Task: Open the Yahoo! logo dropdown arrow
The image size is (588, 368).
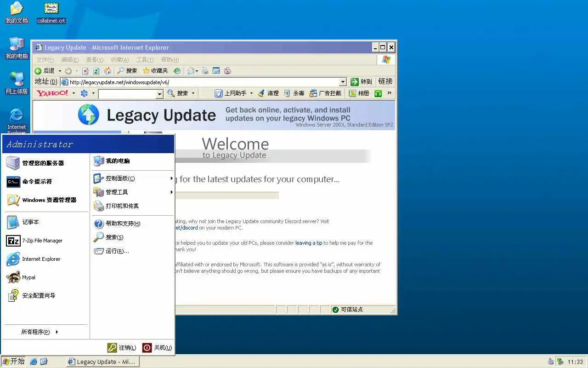Action: point(73,93)
